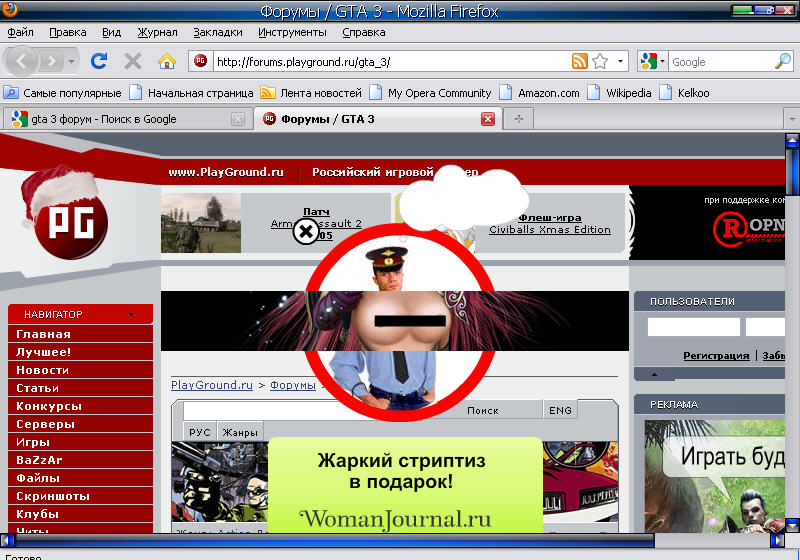Click the PlayGround.ru breadcrumb link
This screenshot has width=800, height=560.
[212, 385]
